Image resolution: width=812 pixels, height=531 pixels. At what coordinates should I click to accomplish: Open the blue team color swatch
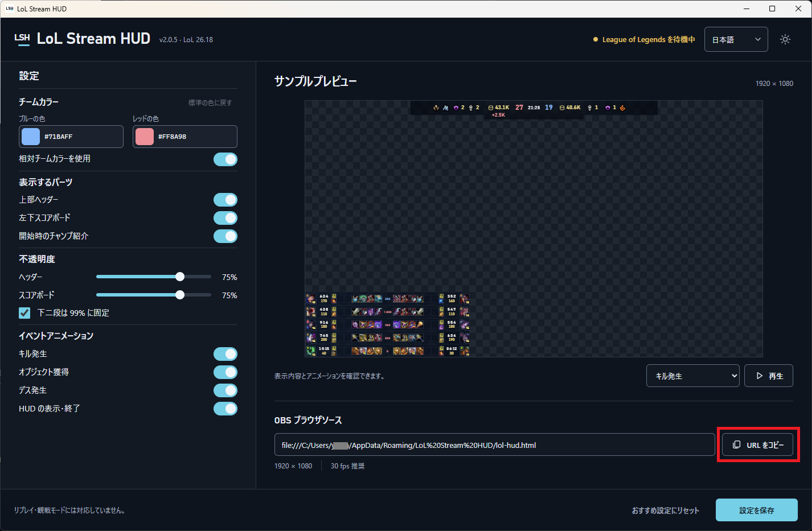[31, 137]
